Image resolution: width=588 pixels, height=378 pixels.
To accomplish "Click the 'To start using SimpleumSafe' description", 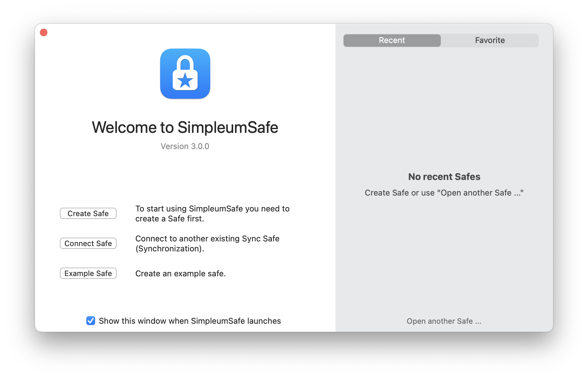I will [212, 214].
